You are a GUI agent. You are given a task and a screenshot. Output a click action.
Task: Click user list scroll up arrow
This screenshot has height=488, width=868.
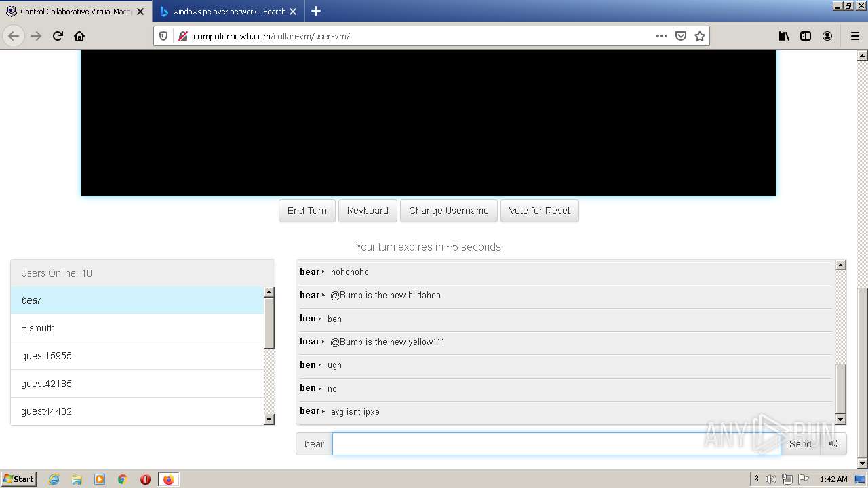[269, 292]
